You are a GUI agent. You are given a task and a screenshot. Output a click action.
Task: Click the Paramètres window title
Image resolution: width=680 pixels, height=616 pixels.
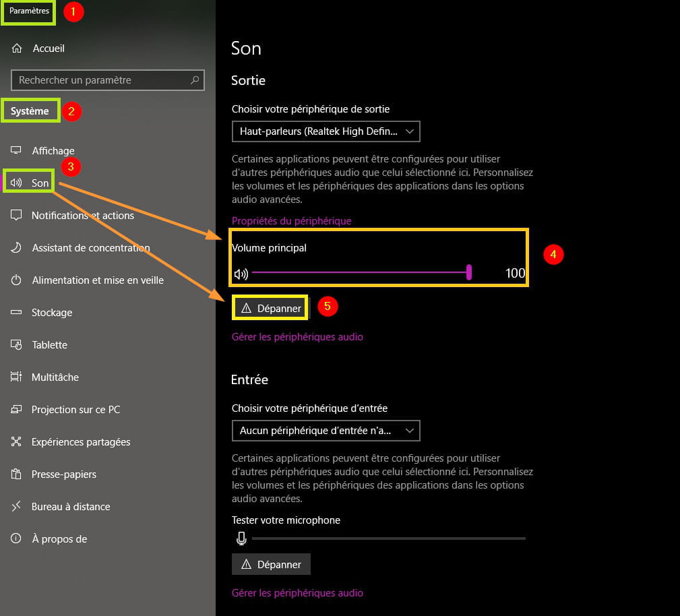point(29,10)
